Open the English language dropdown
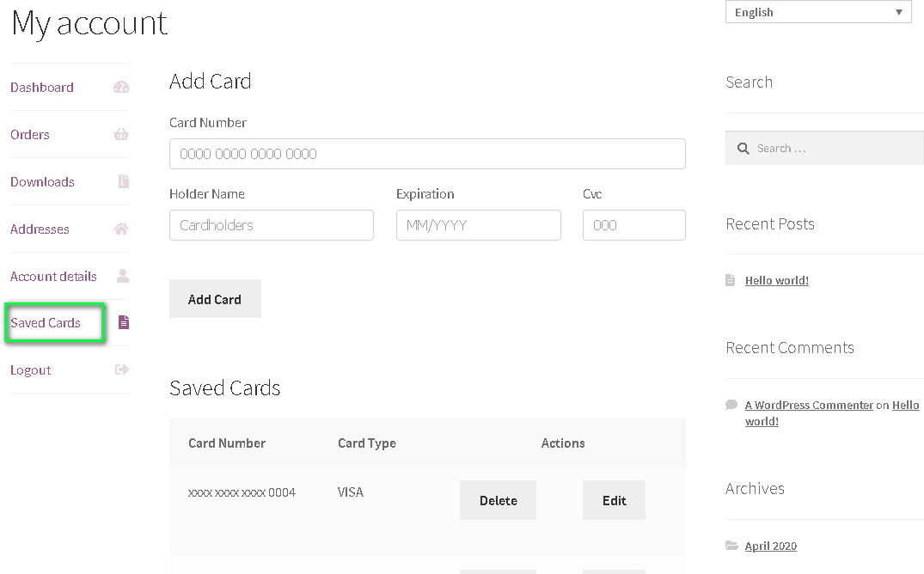Image resolution: width=924 pixels, height=574 pixels. pos(817,12)
